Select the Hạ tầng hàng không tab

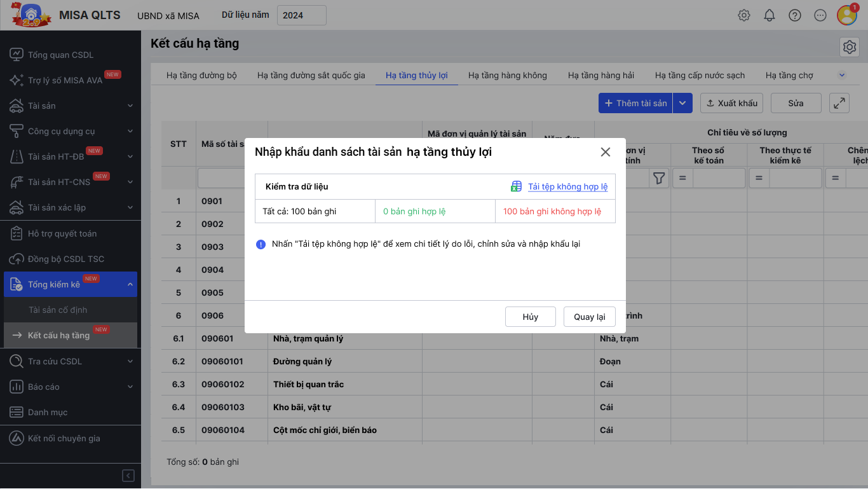507,75
